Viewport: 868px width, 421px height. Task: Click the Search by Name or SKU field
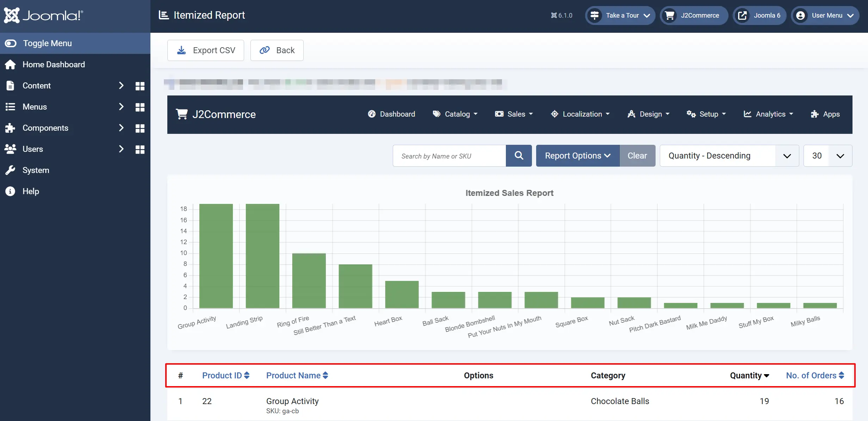click(449, 156)
